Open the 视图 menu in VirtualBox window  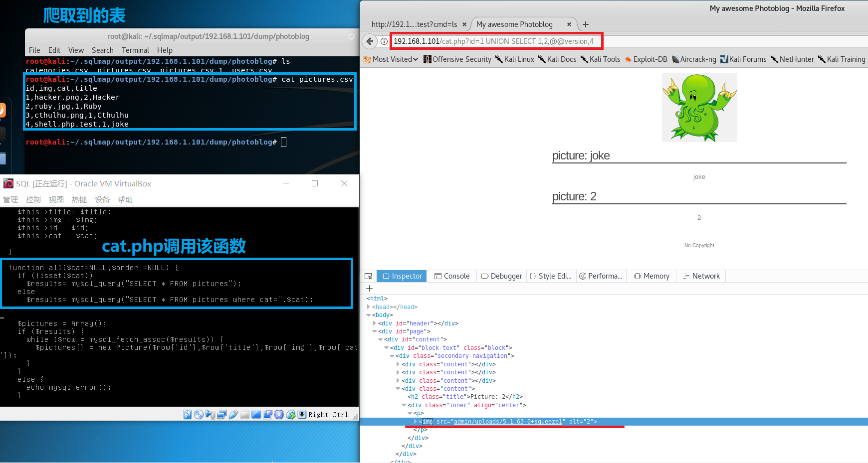coord(56,200)
